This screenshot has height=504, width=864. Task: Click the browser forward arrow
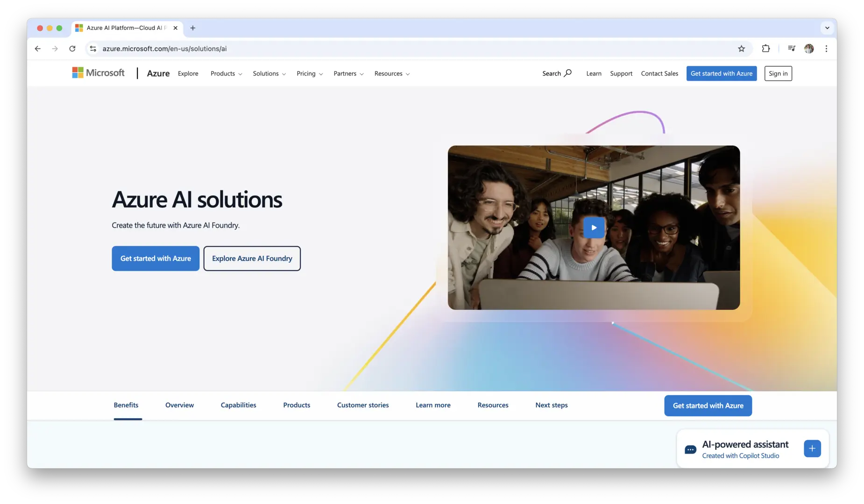[55, 49]
